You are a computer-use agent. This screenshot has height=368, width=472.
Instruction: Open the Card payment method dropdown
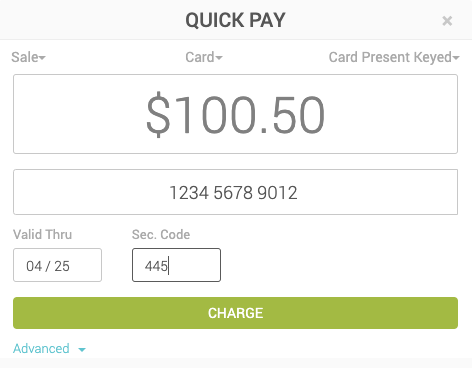tap(204, 57)
